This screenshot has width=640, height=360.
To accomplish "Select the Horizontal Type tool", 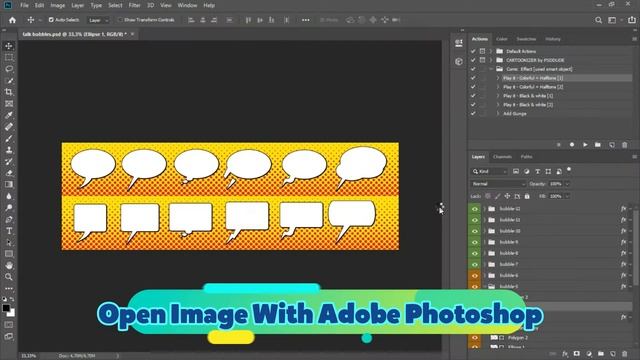I will tap(9, 231).
